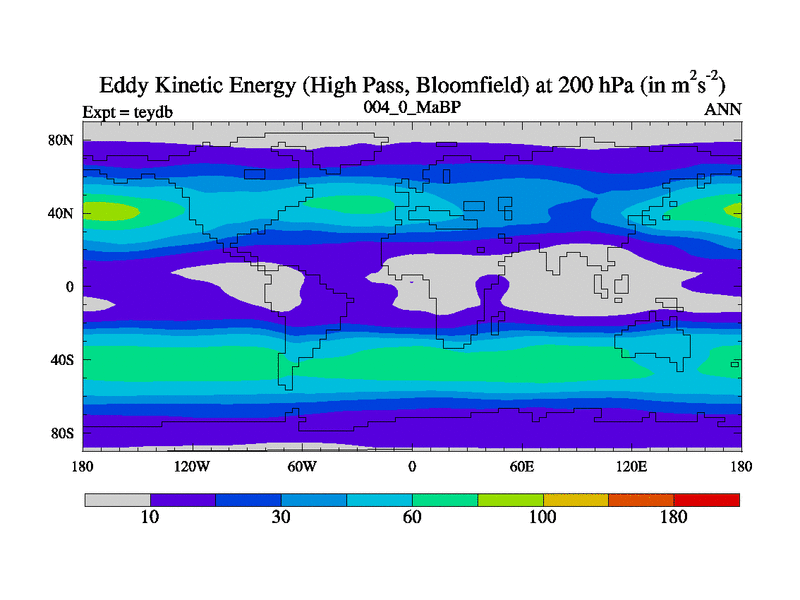This screenshot has width=800, height=600.
Task: Click the 60E longitude axis label
Action: pyautogui.click(x=521, y=466)
